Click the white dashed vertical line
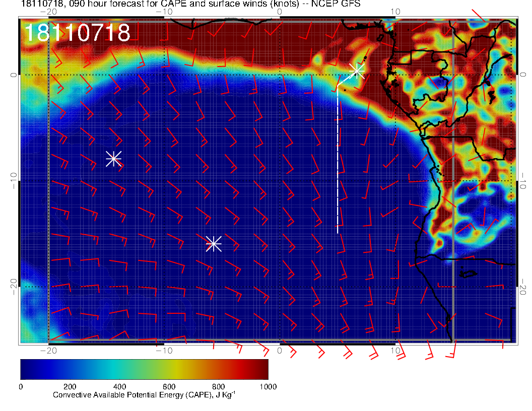 pyautogui.click(x=338, y=161)
